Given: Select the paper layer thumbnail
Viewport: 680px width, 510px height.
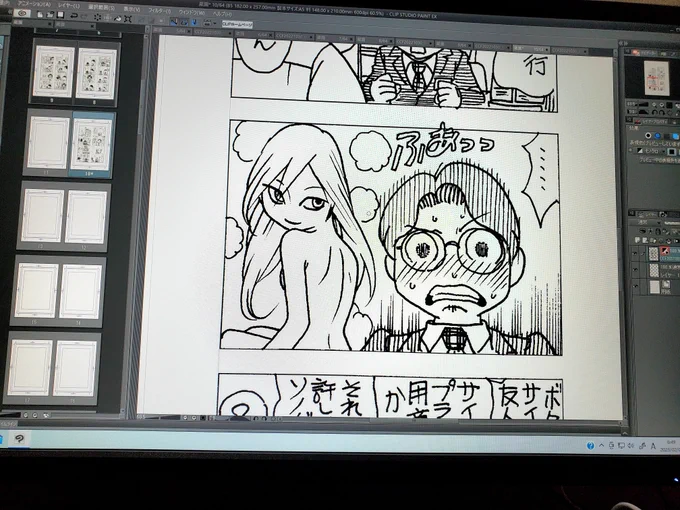Looking at the screenshot, I should tap(654, 287).
